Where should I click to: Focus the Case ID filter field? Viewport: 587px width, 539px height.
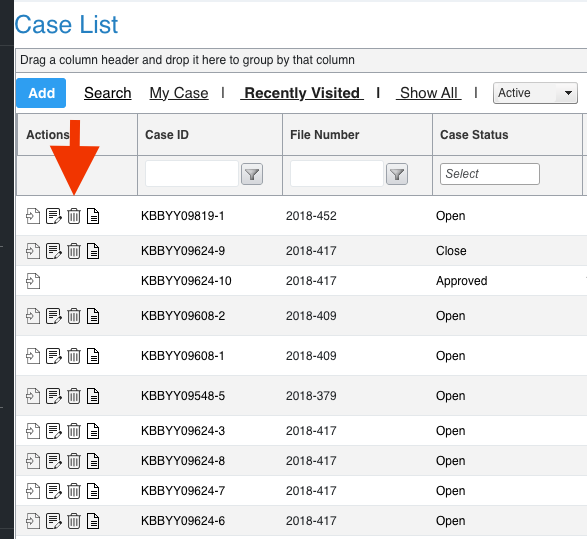pyautogui.click(x=192, y=174)
